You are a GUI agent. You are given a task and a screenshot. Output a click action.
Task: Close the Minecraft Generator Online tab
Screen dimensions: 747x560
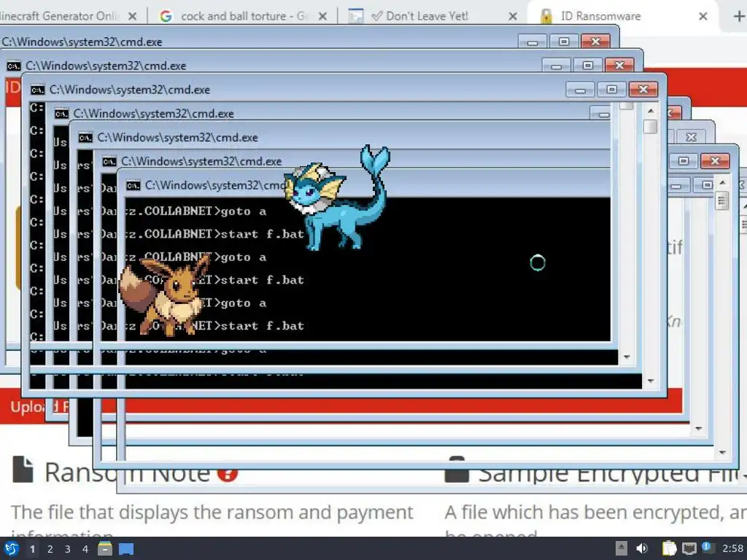coord(133,16)
